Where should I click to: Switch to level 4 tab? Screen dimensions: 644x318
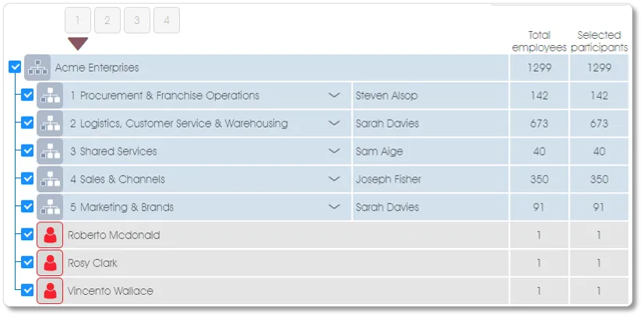click(167, 21)
